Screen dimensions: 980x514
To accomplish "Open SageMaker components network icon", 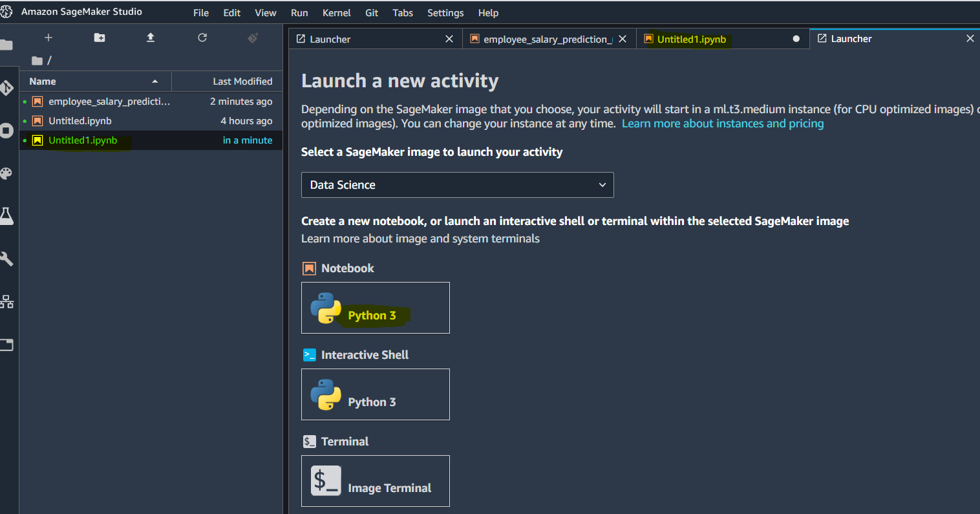I will [6, 301].
